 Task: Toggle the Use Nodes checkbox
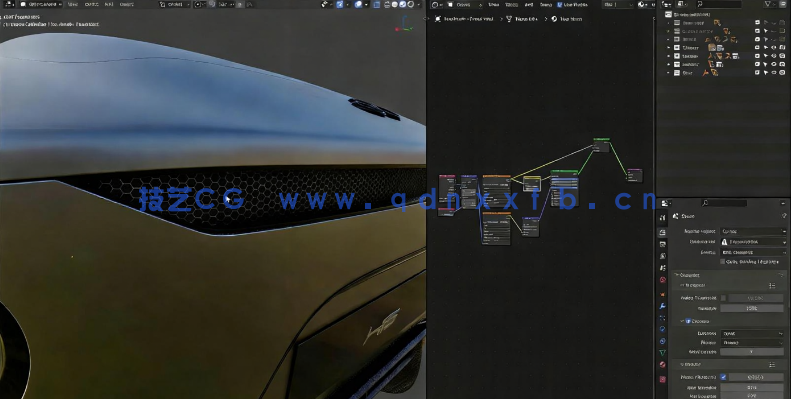(560, 5)
